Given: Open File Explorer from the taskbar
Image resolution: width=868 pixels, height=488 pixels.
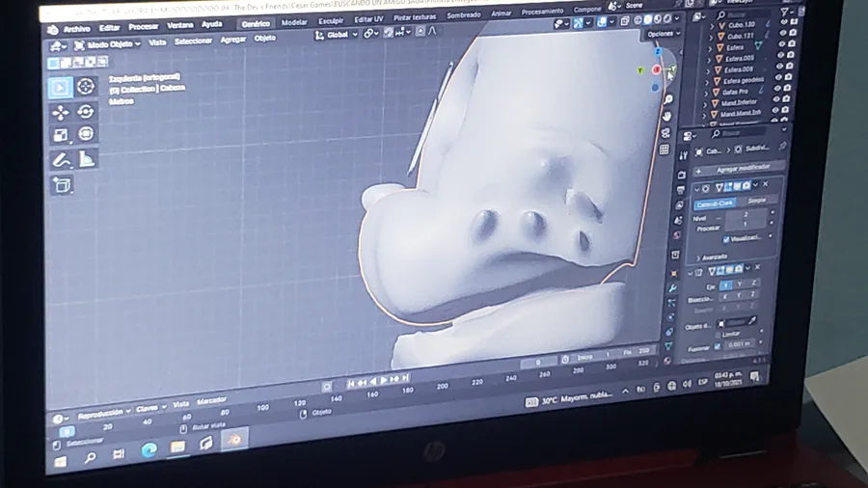Looking at the screenshot, I should click(x=177, y=447).
